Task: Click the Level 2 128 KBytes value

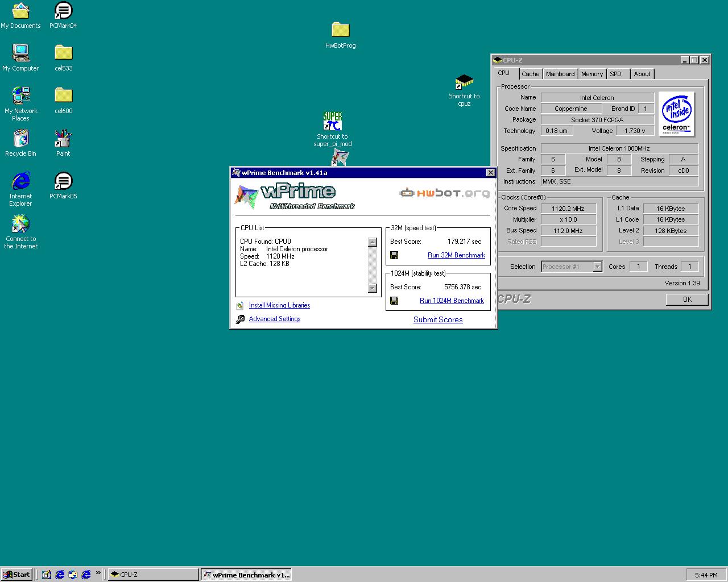Action: click(x=671, y=231)
